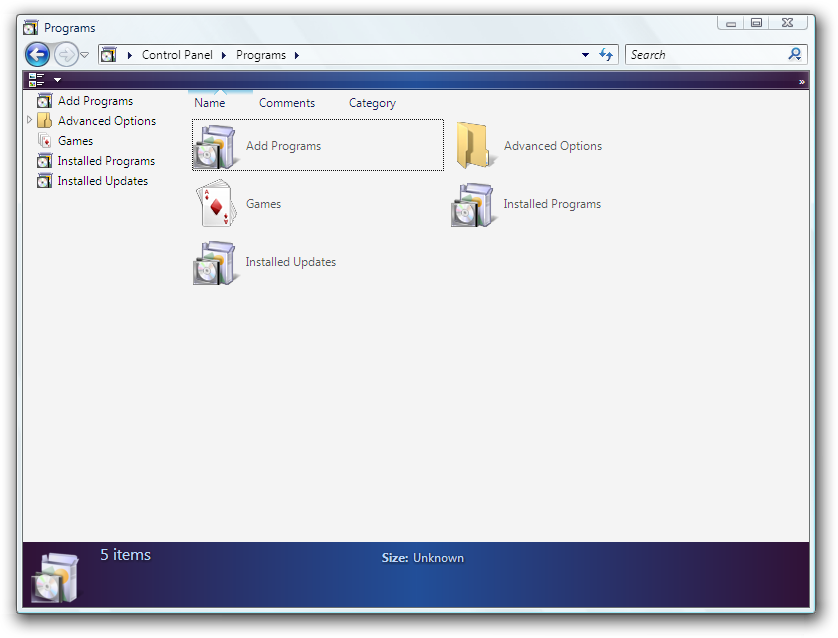Click the refresh button beside address bar
This screenshot has width=838, height=638.
pyautogui.click(x=606, y=55)
